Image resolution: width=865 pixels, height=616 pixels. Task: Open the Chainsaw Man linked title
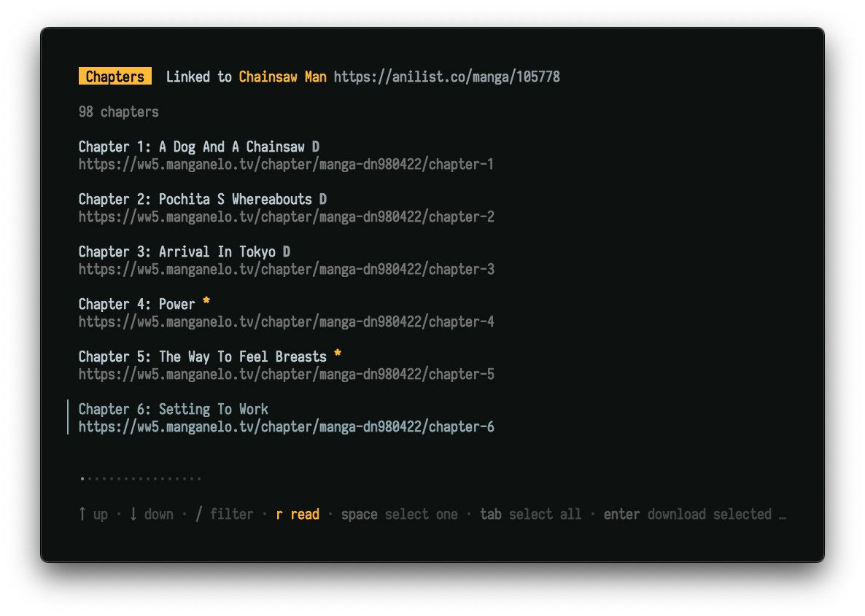pos(282,77)
